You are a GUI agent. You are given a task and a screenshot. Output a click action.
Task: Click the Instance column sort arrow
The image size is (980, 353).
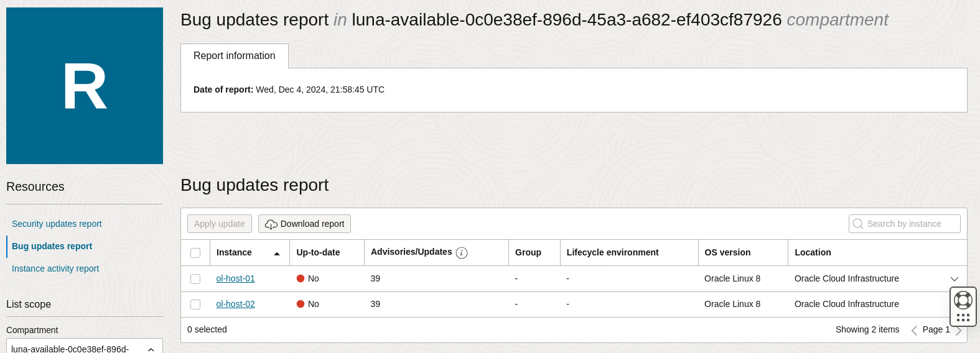coord(277,254)
